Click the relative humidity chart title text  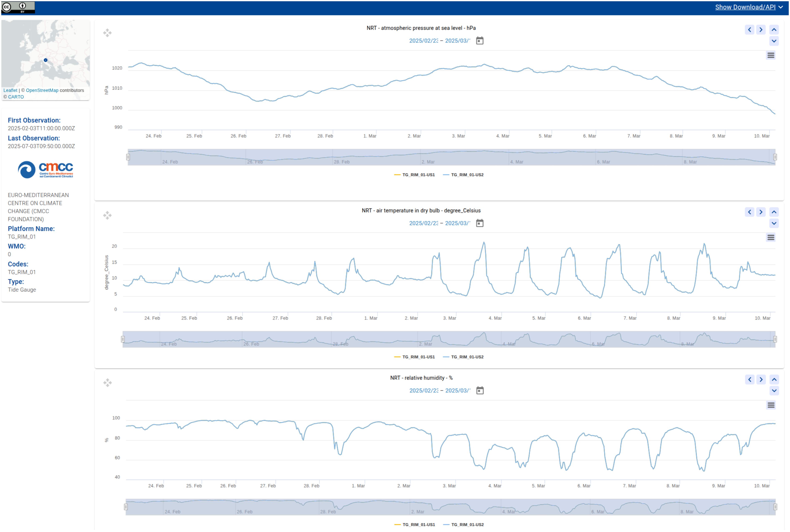tap(421, 378)
